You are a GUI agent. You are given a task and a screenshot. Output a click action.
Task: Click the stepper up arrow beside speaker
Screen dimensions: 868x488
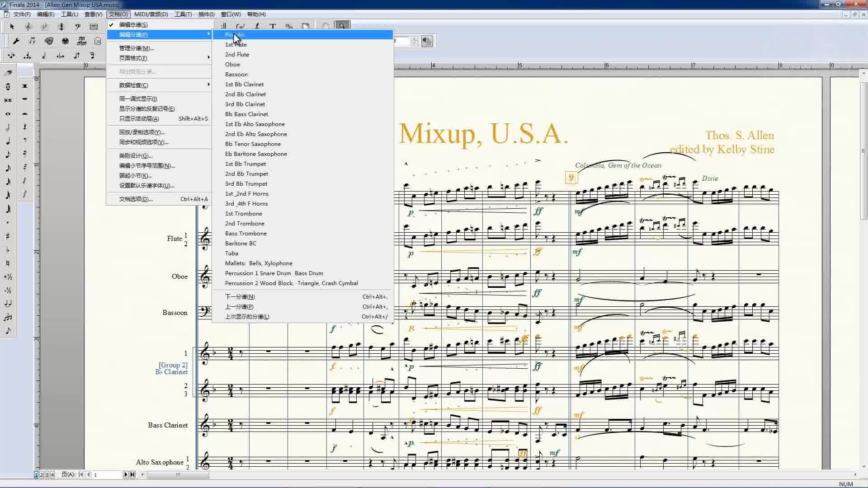click(414, 39)
